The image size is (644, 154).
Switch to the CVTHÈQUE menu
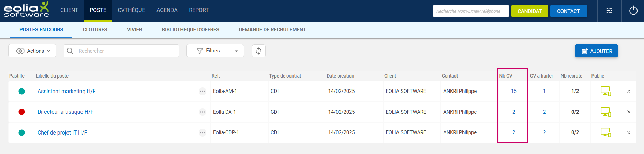pos(131,10)
